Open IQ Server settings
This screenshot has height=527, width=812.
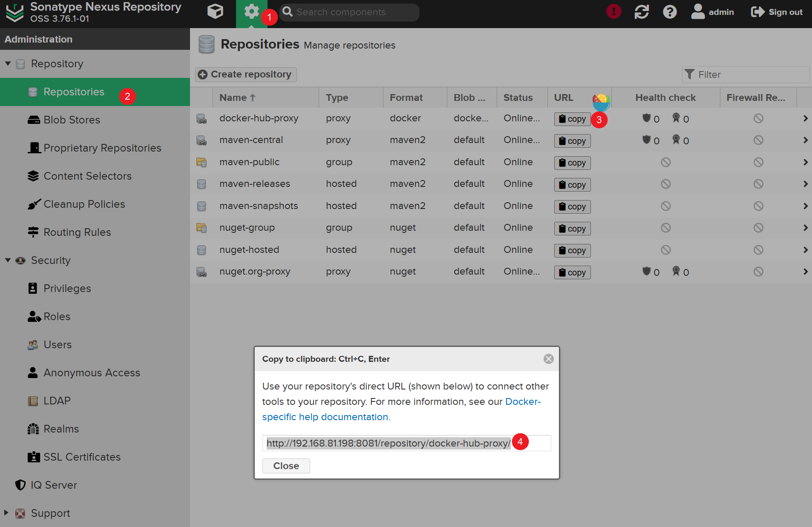tap(95, 485)
